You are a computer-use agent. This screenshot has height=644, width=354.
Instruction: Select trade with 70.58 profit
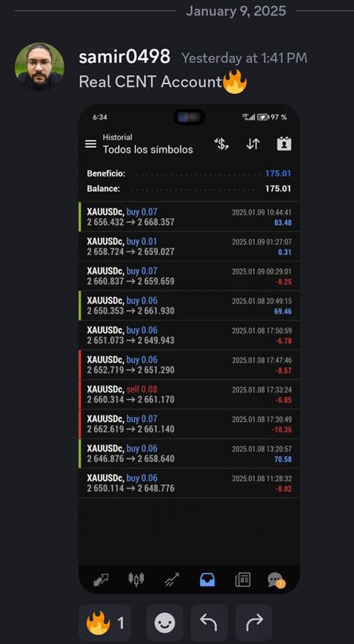click(190, 453)
